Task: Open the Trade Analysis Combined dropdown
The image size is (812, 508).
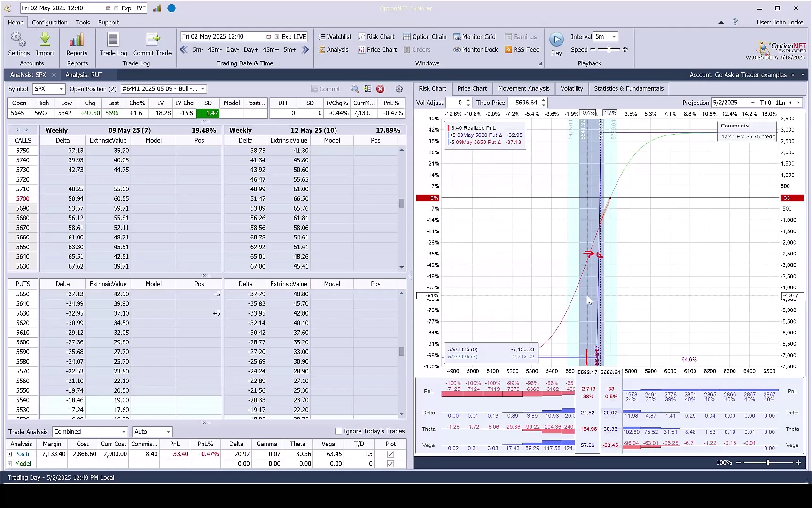Action: click(x=124, y=432)
